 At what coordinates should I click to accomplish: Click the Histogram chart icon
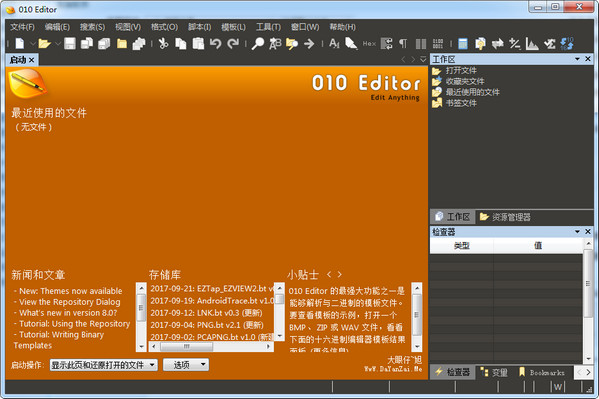(532, 44)
